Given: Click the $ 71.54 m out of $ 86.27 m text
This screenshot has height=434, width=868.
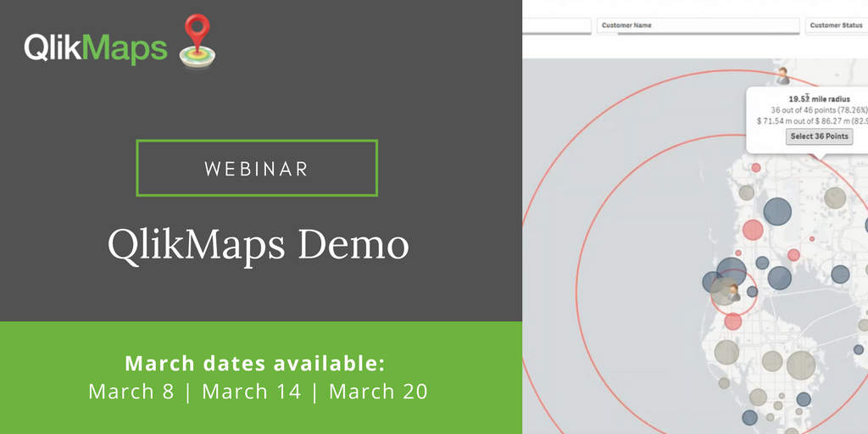Looking at the screenshot, I should (812, 120).
